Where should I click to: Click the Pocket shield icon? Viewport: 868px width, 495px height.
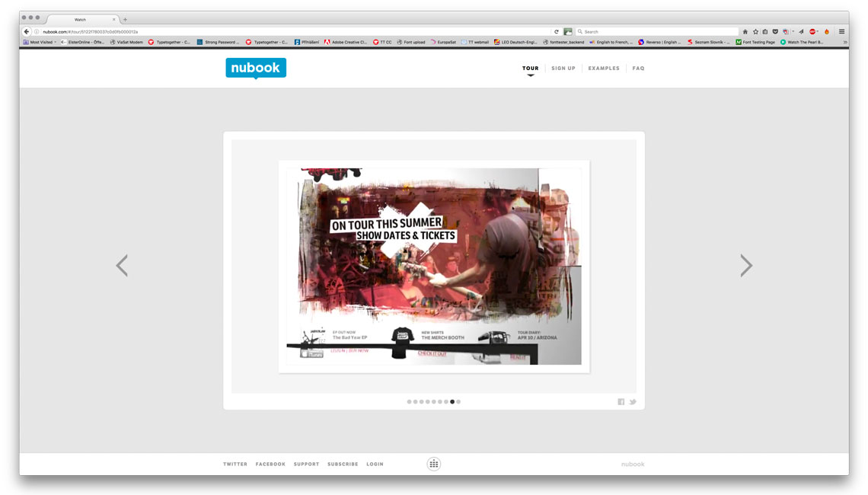tap(775, 31)
